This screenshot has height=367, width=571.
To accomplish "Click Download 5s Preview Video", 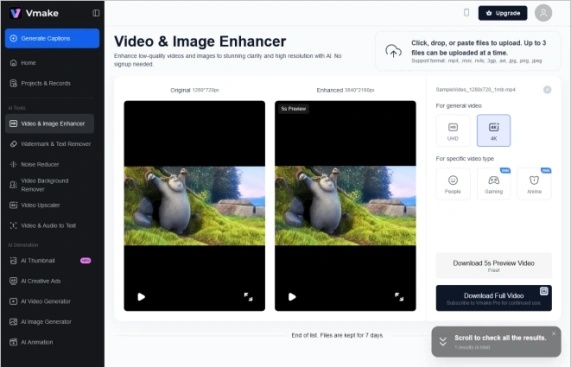I will pos(493,265).
